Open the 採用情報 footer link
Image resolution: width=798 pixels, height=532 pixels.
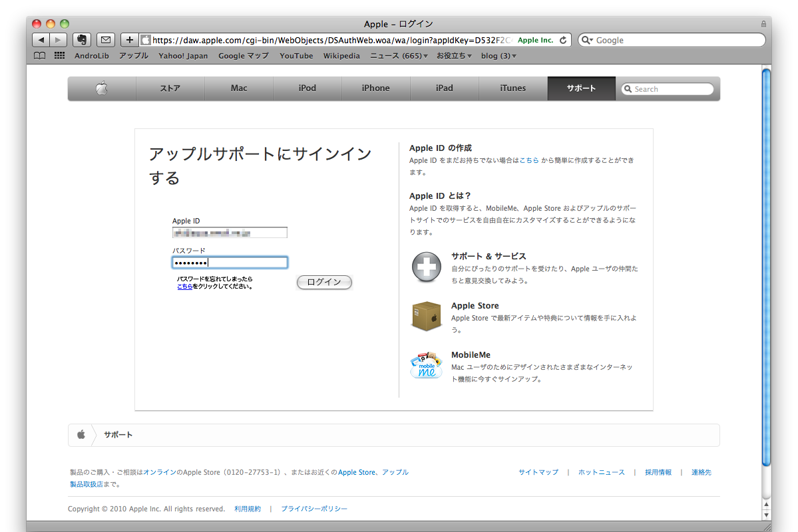coord(658,472)
